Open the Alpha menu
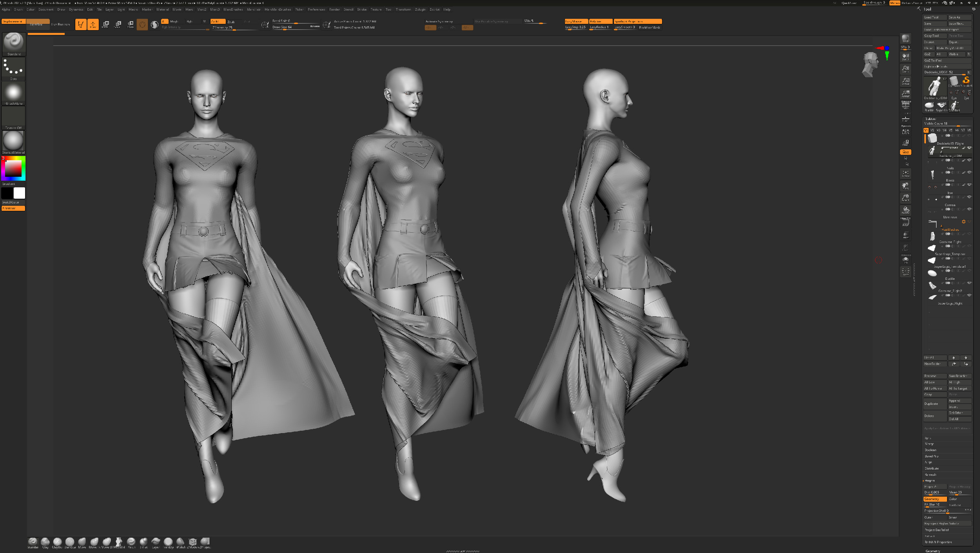Screen dimensions: 980x553 (6, 9)
